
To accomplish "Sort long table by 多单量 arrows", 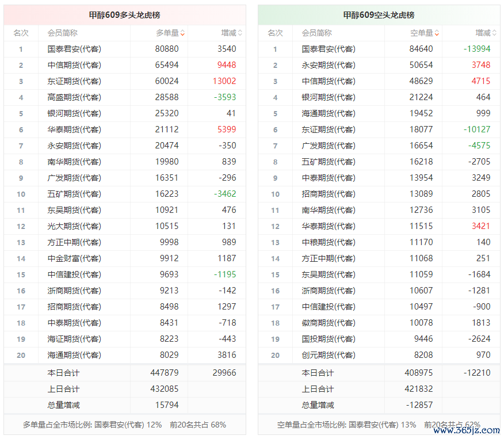I will tap(182, 33).
